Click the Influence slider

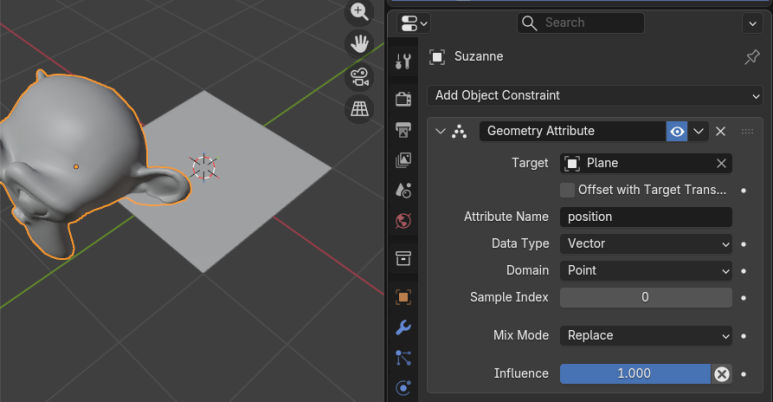click(x=635, y=374)
